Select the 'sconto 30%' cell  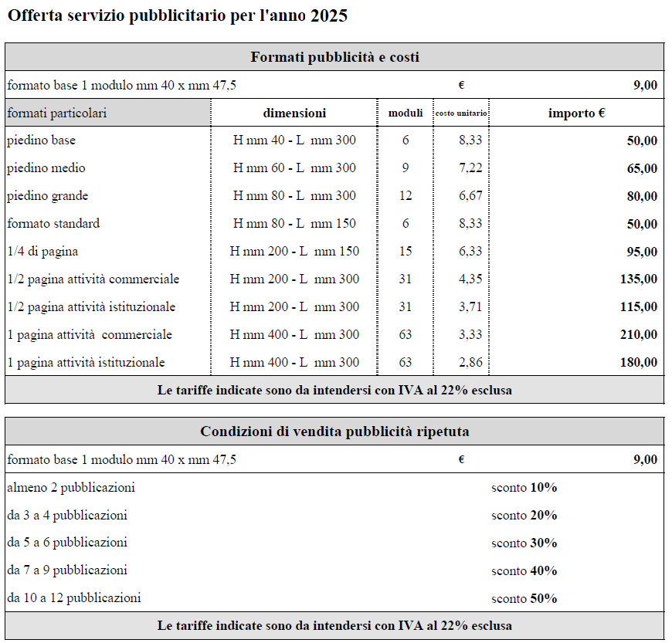click(524, 543)
